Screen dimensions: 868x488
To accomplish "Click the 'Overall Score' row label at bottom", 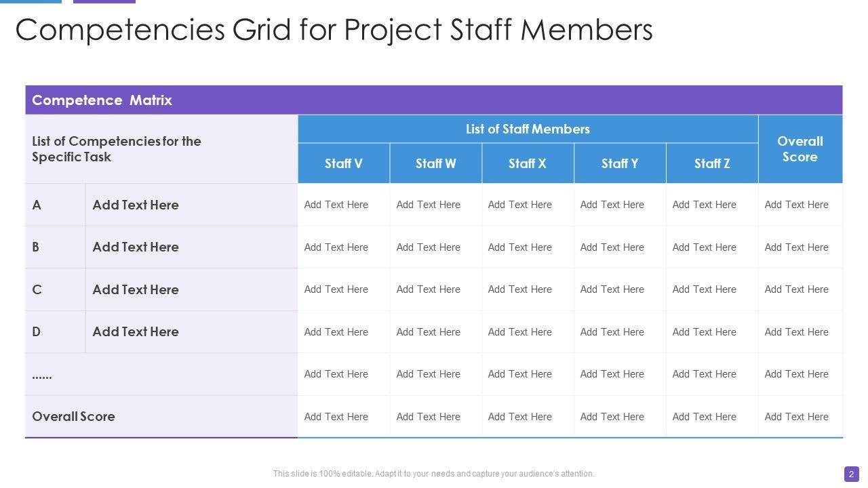I will click(73, 416).
